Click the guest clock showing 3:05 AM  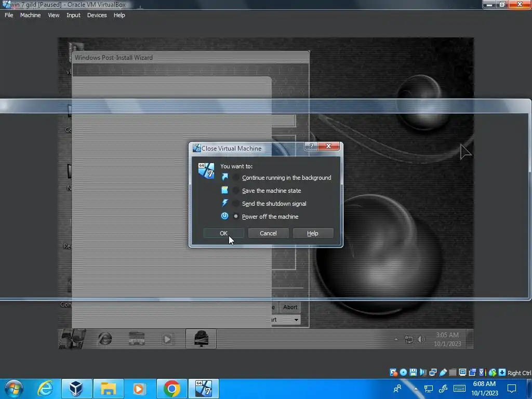tap(447, 339)
